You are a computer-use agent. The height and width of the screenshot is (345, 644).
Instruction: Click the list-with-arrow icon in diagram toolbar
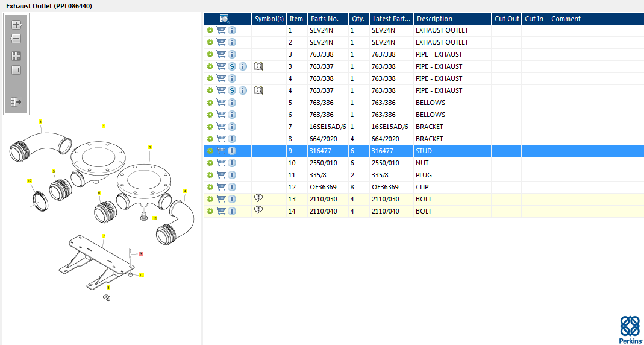pyautogui.click(x=16, y=102)
